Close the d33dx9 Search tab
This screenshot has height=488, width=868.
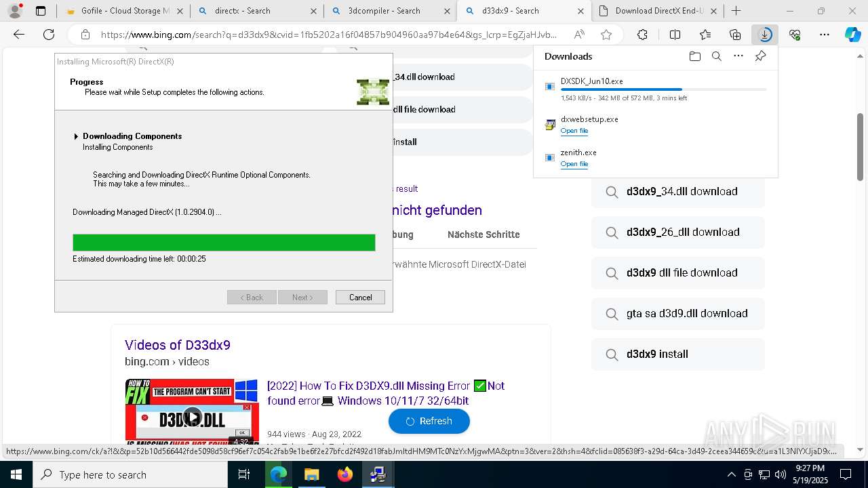point(581,11)
